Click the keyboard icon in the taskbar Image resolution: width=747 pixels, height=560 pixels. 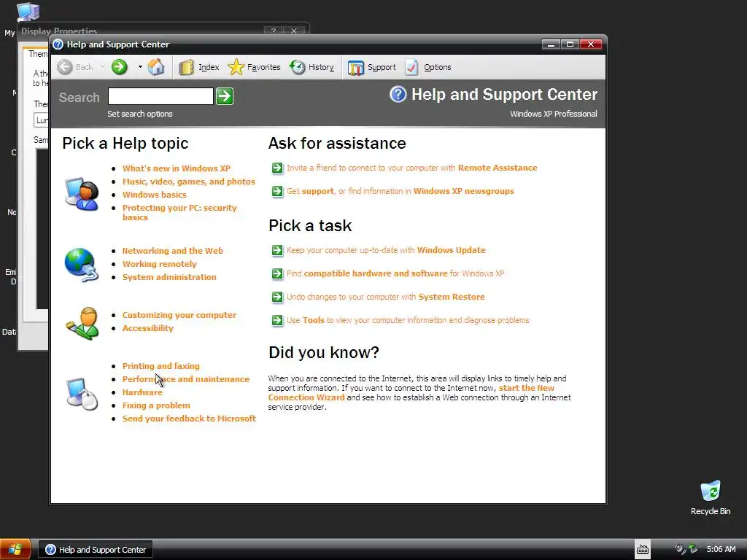pyautogui.click(x=642, y=549)
